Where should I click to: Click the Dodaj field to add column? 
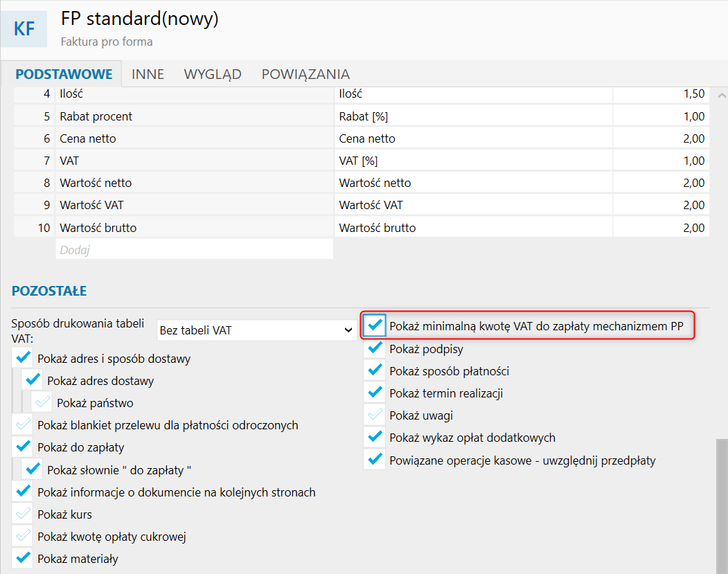(x=194, y=250)
